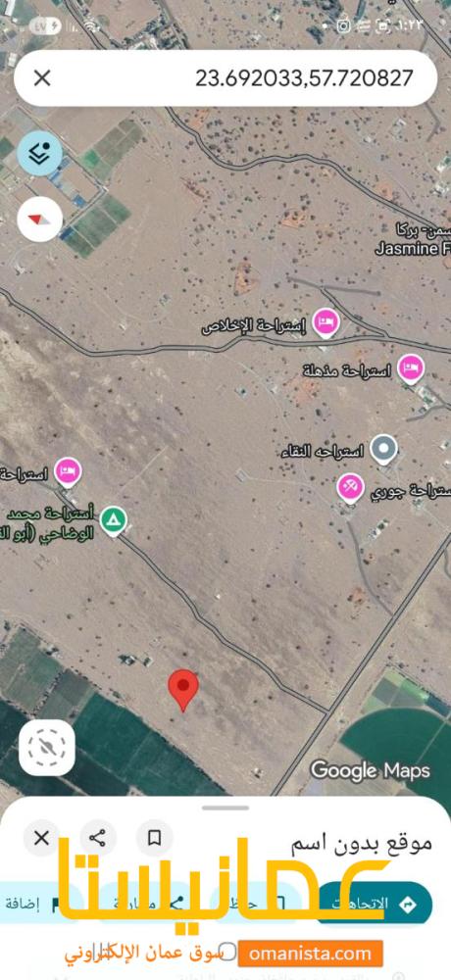Save place with the bookmark icon
This screenshot has height=980, width=451.
(x=154, y=838)
